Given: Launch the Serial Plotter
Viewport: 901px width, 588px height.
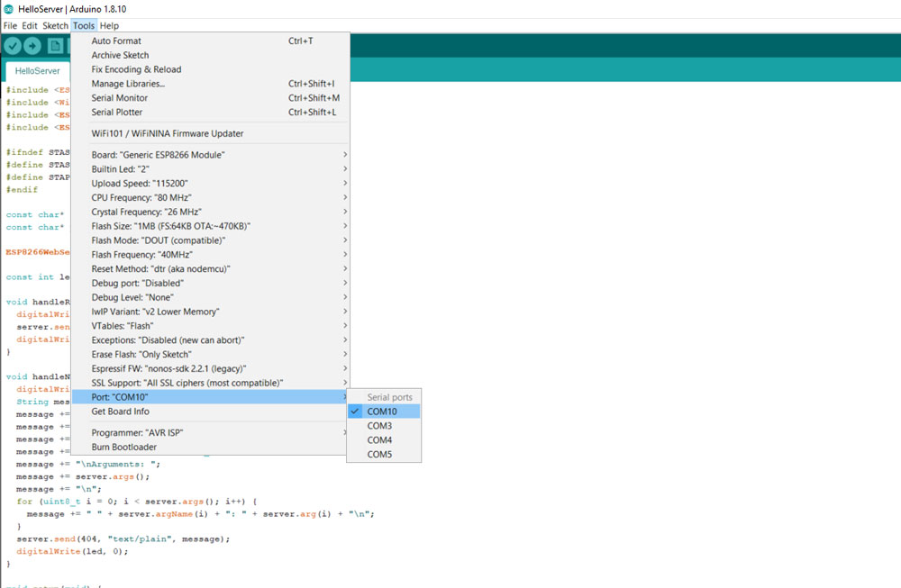Looking at the screenshot, I should [x=210, y=113].
